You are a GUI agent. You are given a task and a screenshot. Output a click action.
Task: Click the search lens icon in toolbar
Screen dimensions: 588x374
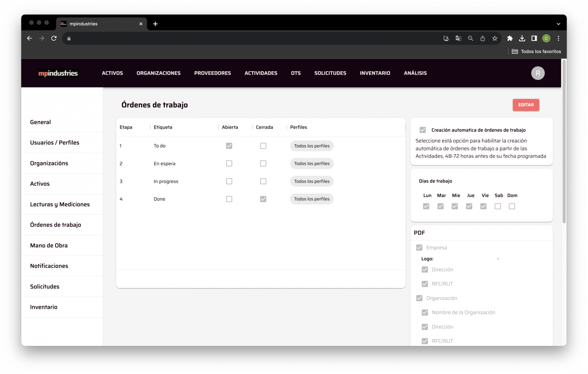pos(470,38)
